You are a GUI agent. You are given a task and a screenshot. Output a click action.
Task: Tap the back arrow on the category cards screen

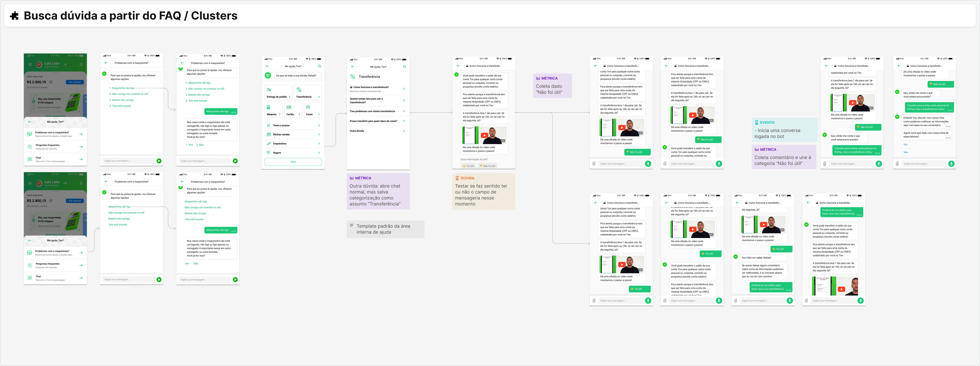(x=268, y=66)
